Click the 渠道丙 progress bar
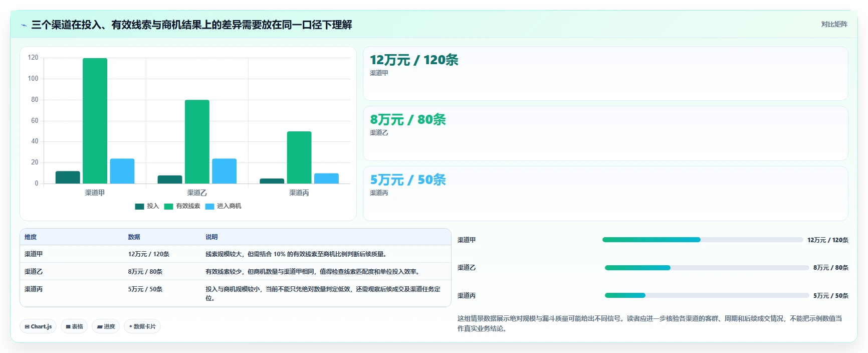 click(x=707, y=295)
